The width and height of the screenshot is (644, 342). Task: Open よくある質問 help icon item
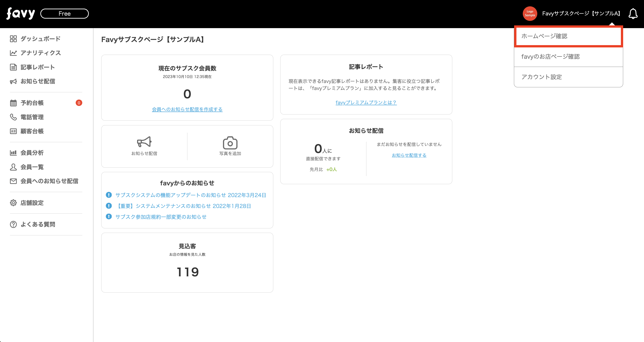(x=13, y=224)
